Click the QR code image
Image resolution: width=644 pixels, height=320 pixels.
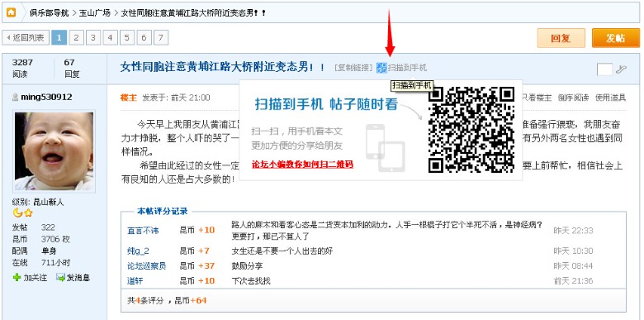tap(471, 130)
